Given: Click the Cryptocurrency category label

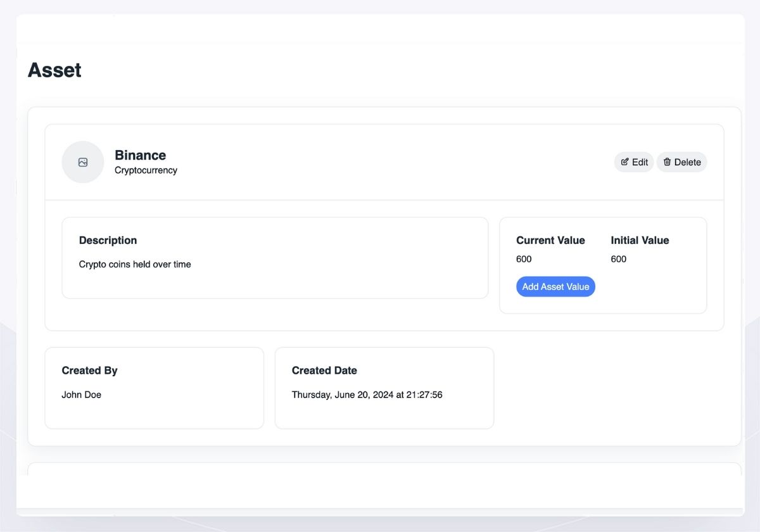Looking at the screenshot, I should coord(146,170).
